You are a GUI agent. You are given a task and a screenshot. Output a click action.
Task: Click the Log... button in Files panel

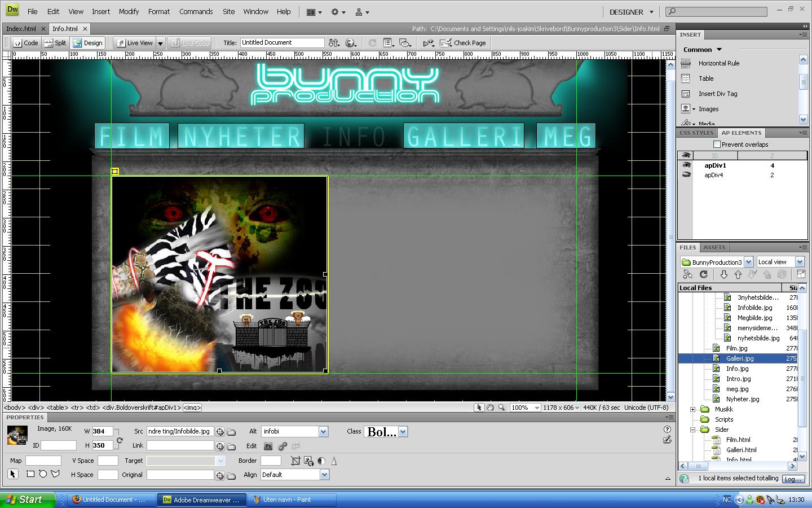point(793,479)
